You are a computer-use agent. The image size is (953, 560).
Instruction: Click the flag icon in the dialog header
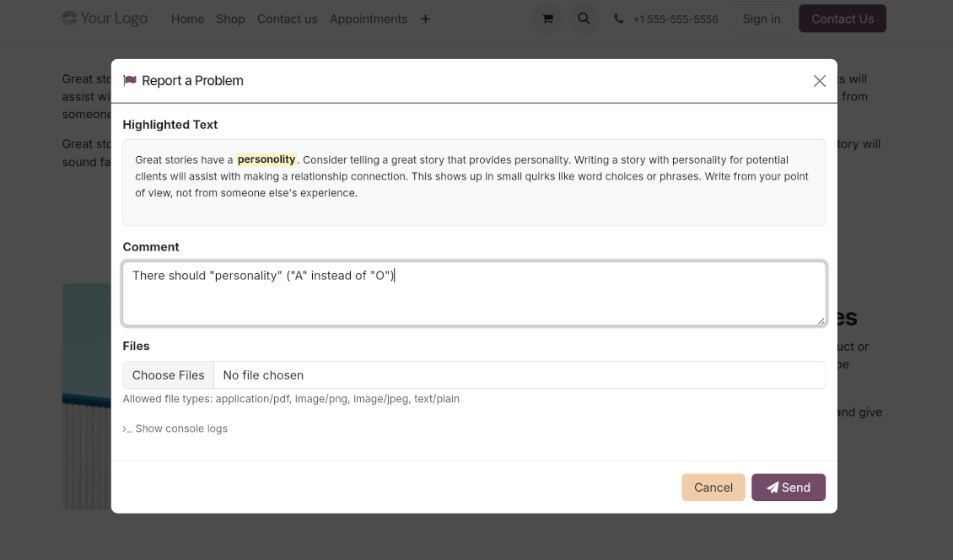129,80
